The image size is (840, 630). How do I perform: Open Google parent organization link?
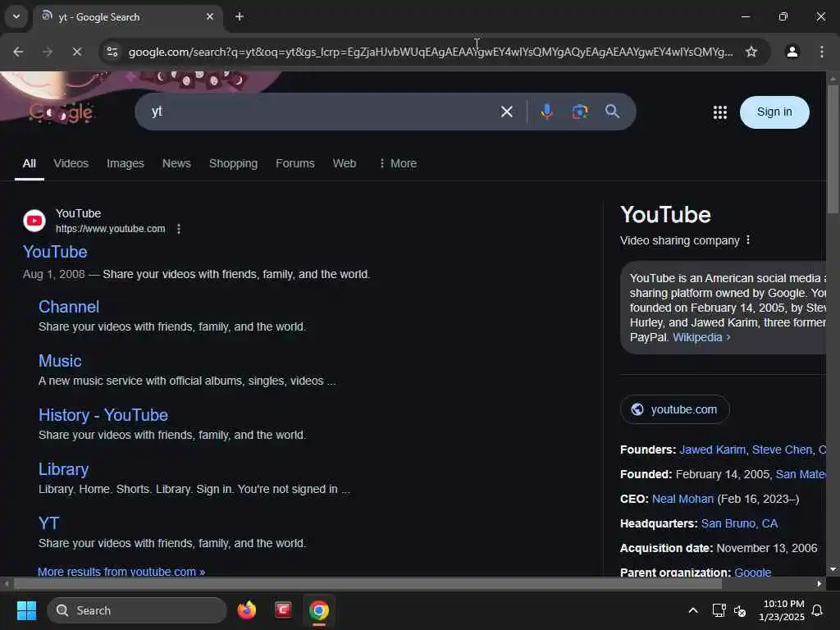coord(753,573)
